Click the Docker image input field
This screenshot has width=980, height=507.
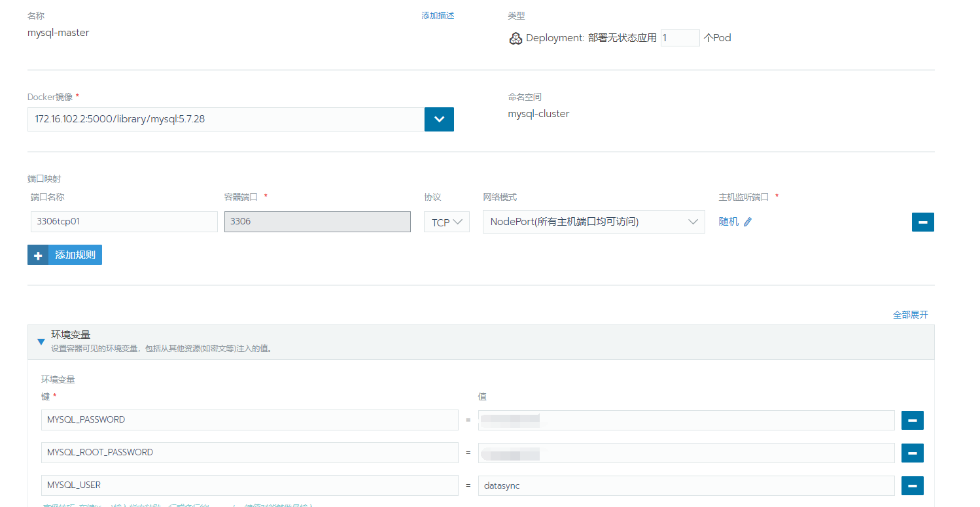pos(226,119)
